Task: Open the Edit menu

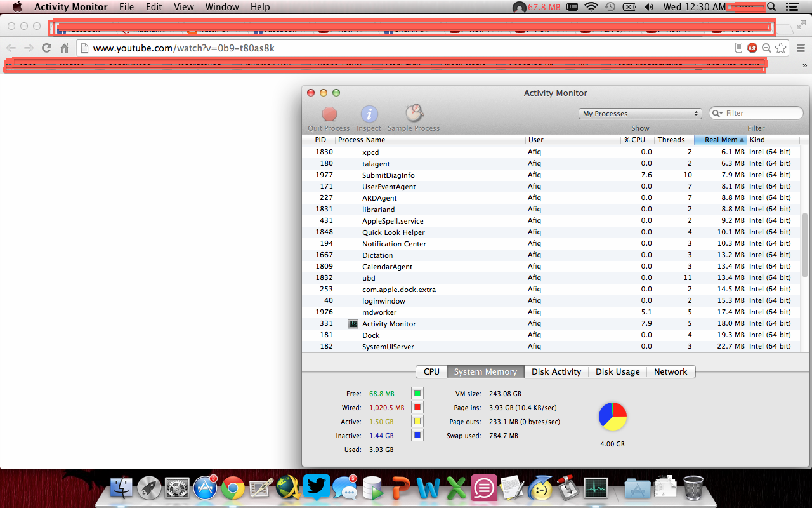Action: (x=154, y=7)
